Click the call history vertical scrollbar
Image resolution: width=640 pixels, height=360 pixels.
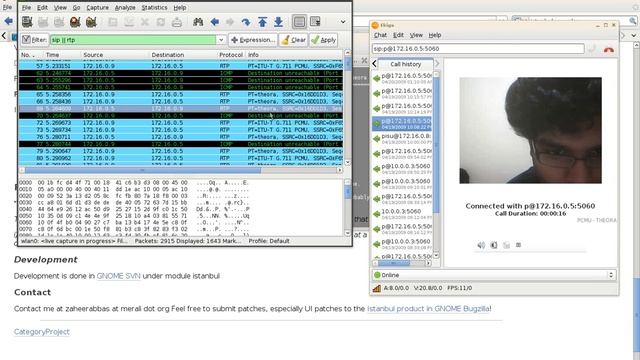(436, 164)
